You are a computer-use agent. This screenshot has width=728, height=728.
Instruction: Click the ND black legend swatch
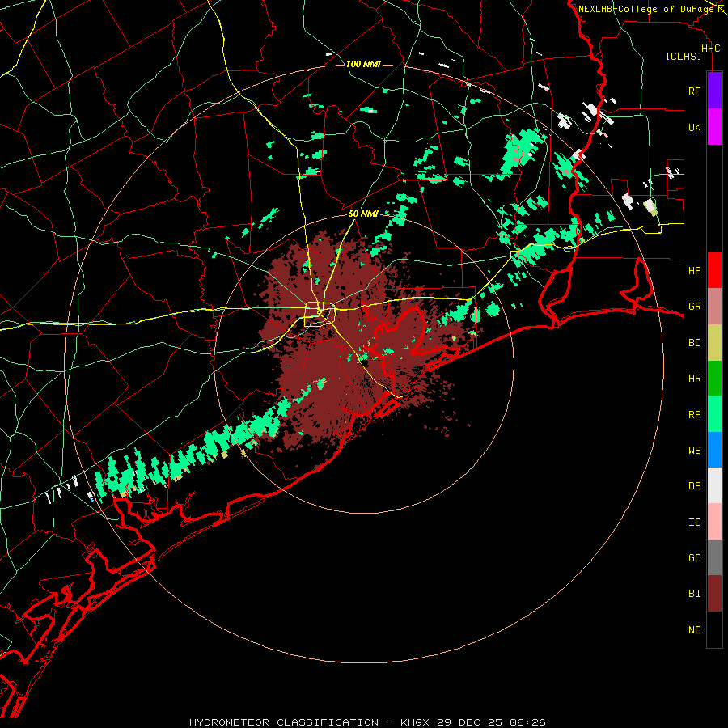point(714,629)
